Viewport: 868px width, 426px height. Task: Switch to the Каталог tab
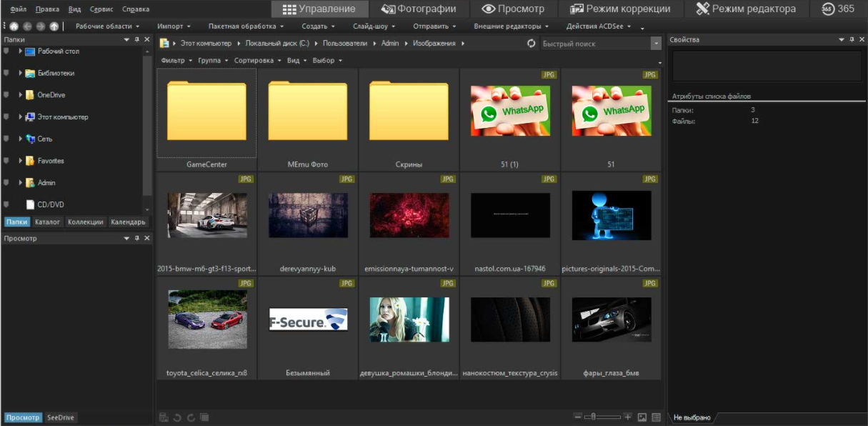(x=47, y=222)
